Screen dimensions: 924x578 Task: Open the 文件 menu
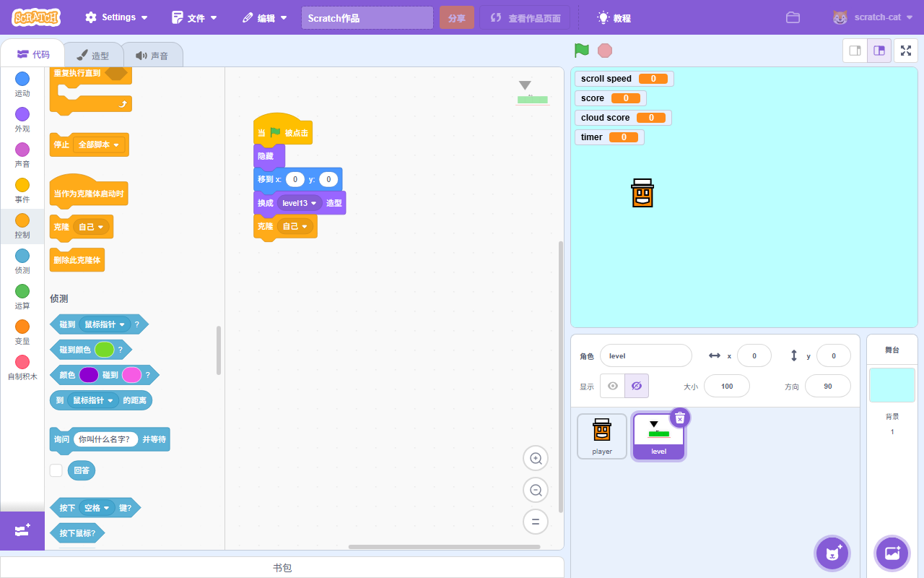[195, 18]
